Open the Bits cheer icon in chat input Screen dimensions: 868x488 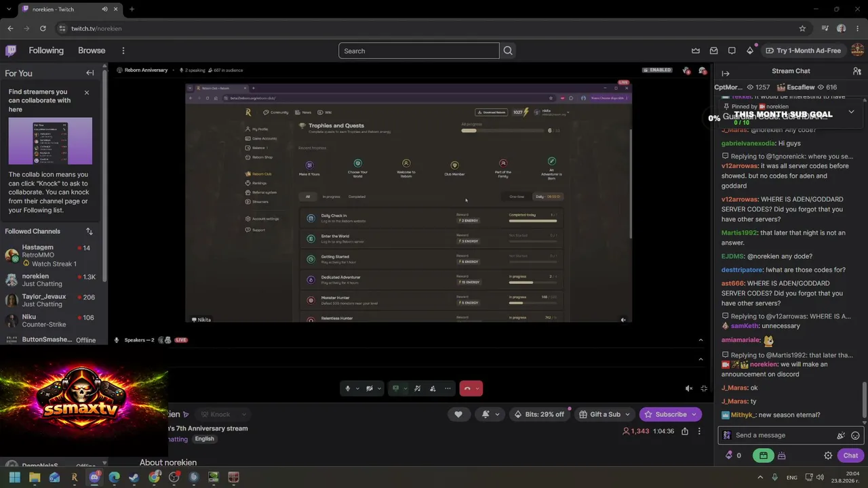coord(841,436)
